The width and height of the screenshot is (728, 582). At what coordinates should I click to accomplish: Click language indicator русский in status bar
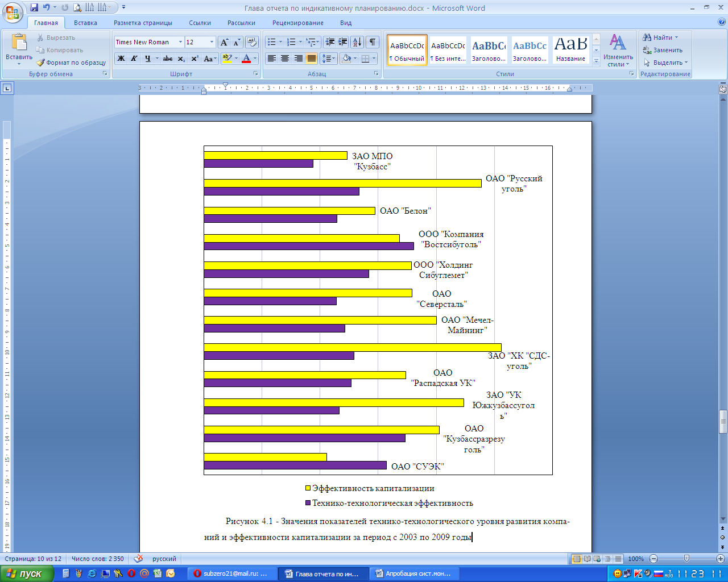coord(164,559)
